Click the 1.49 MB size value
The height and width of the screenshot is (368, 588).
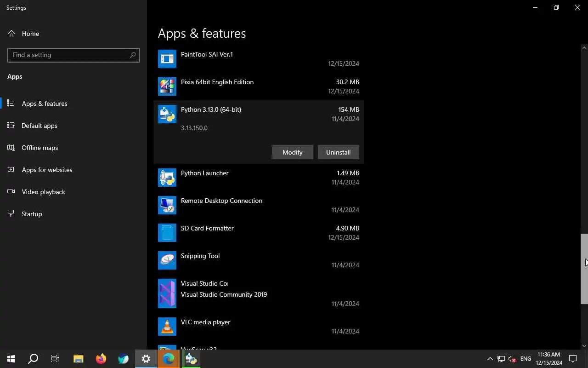(x=348, y=173)
